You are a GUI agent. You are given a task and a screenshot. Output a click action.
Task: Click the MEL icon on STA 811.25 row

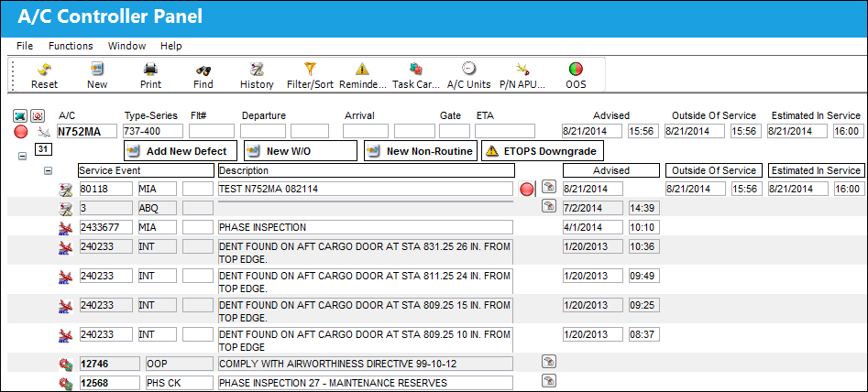click(65, 276)
